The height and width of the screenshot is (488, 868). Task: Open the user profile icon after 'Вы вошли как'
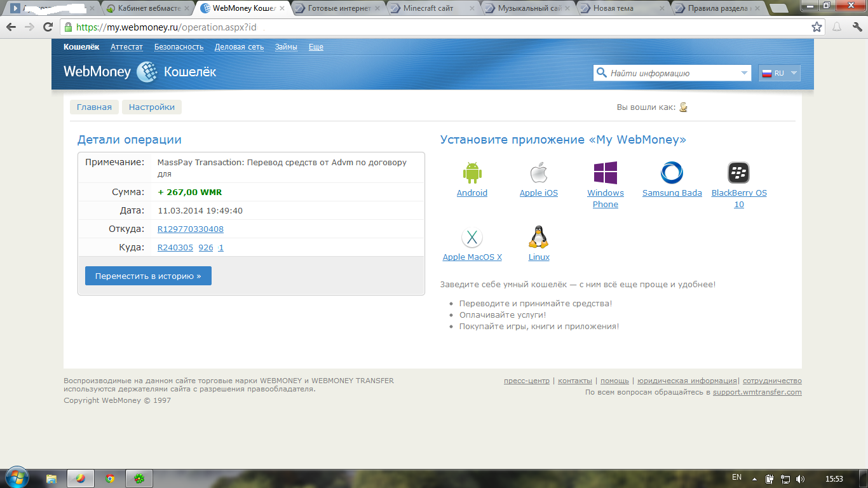pos(683,107)
